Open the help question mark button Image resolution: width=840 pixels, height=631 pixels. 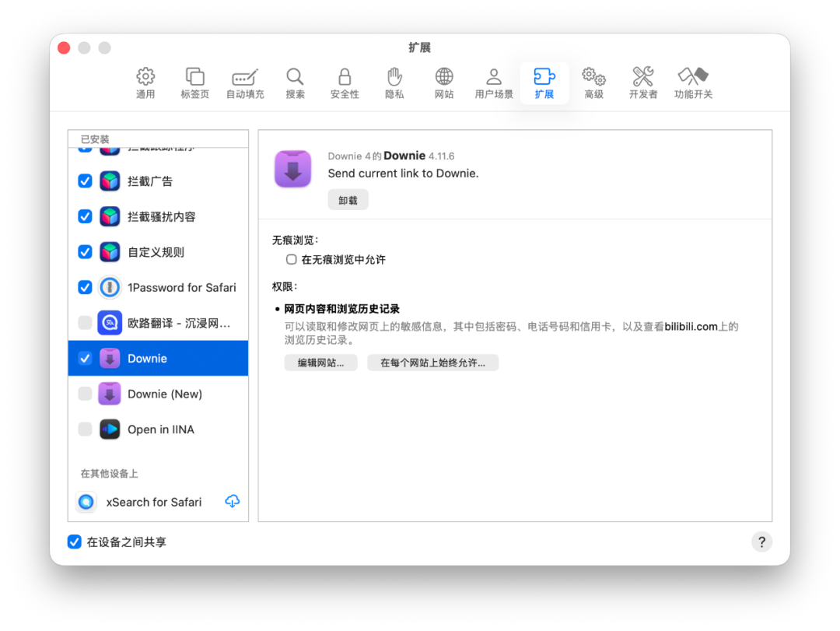point(761,542)
